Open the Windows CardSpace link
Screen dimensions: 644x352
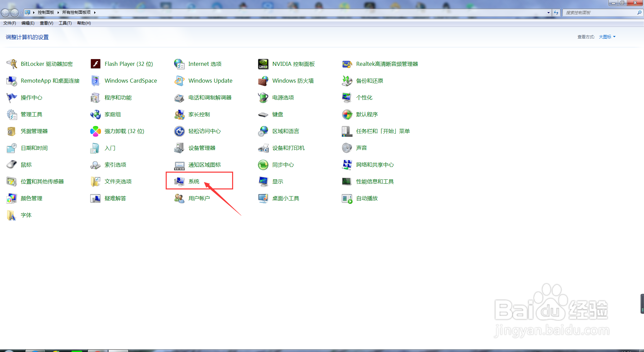131,81
